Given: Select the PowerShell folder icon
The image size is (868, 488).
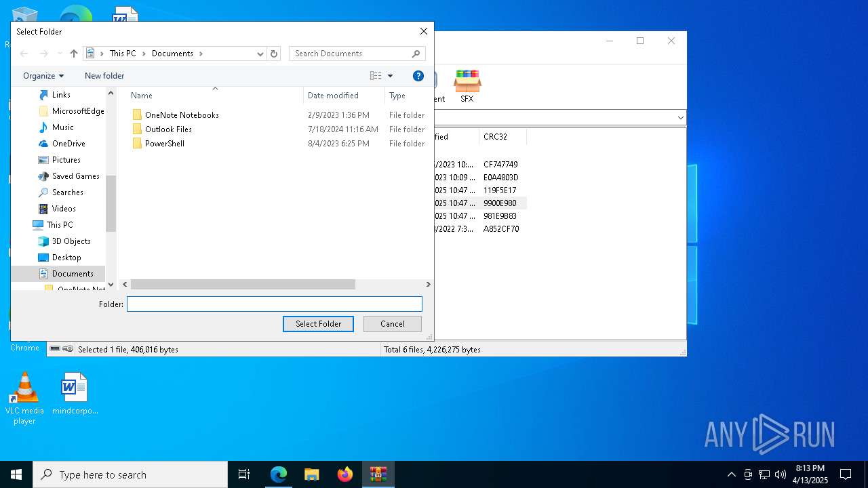Looking at the screenshot, I should click(137, 144).
